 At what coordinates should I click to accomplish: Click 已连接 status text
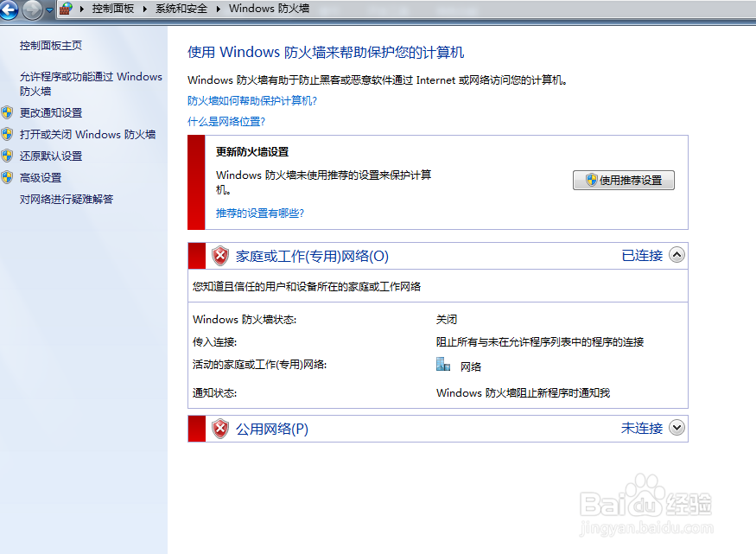tap(642, 255)
